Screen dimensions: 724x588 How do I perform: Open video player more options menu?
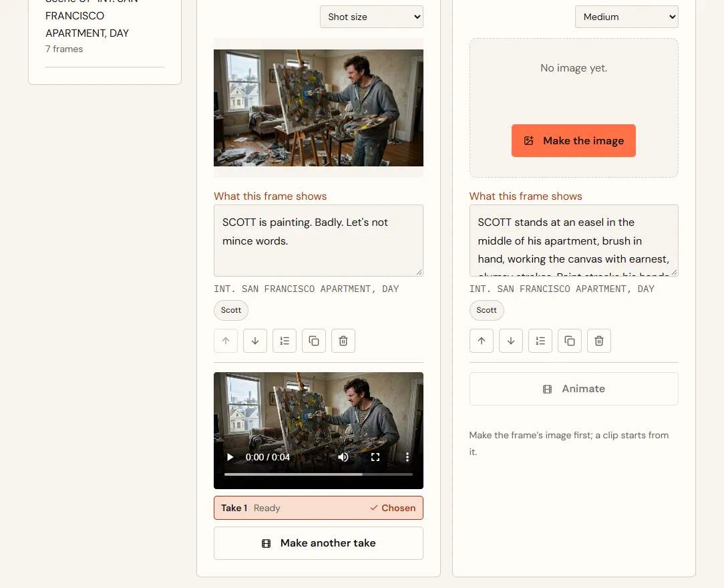[407, 457]
